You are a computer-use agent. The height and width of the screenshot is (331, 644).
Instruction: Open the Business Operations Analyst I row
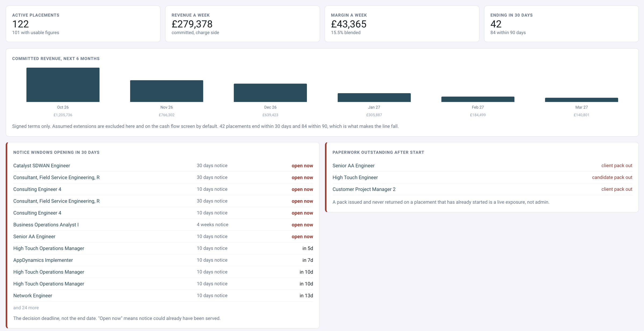163,225
